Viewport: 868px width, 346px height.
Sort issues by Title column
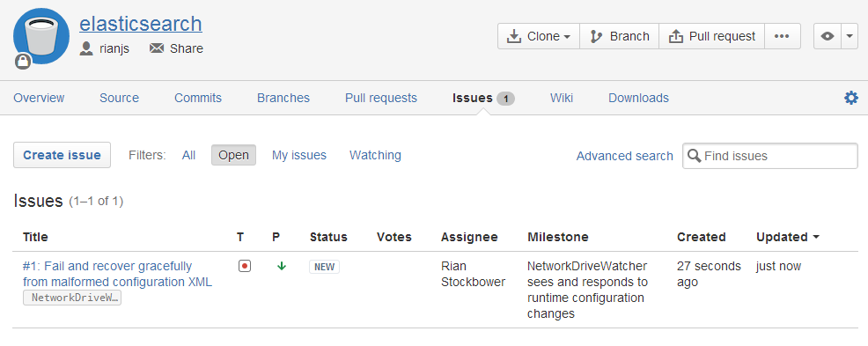[x=35, y=237]
